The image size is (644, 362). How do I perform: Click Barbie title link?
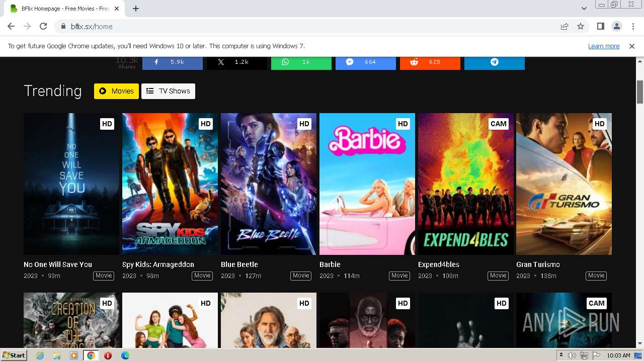(x=330, y=264)
